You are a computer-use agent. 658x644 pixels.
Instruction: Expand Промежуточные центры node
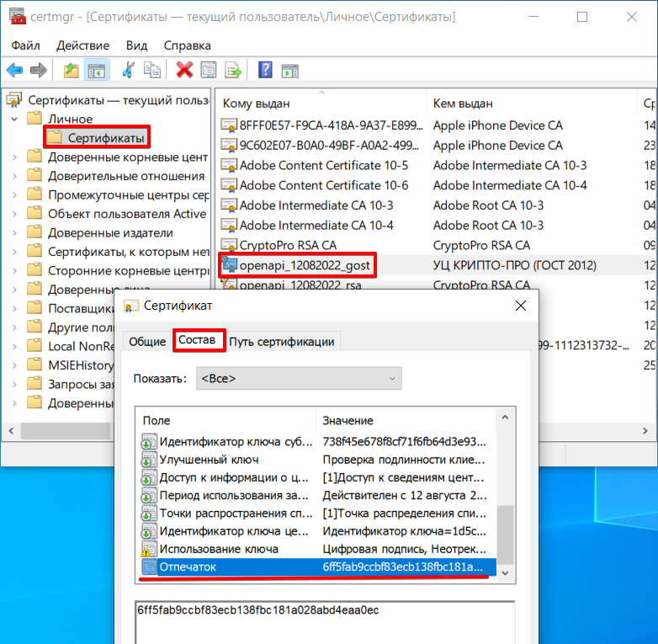pyautogui.click(x=14, y=194)
